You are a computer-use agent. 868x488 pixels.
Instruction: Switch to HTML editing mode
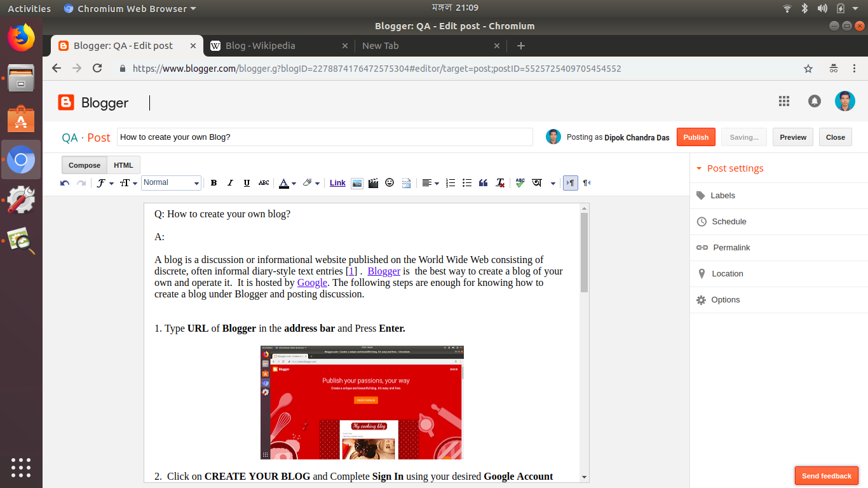(x=123, y=165)
